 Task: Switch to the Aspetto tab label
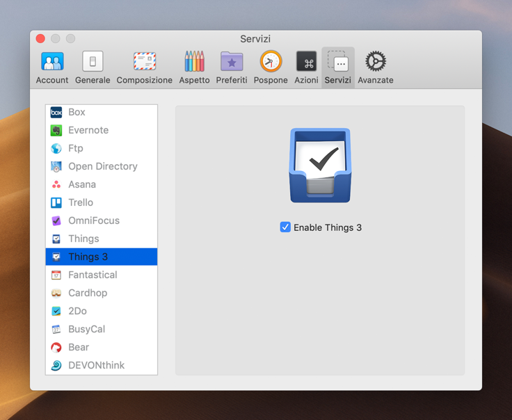(x=194, y=80)
